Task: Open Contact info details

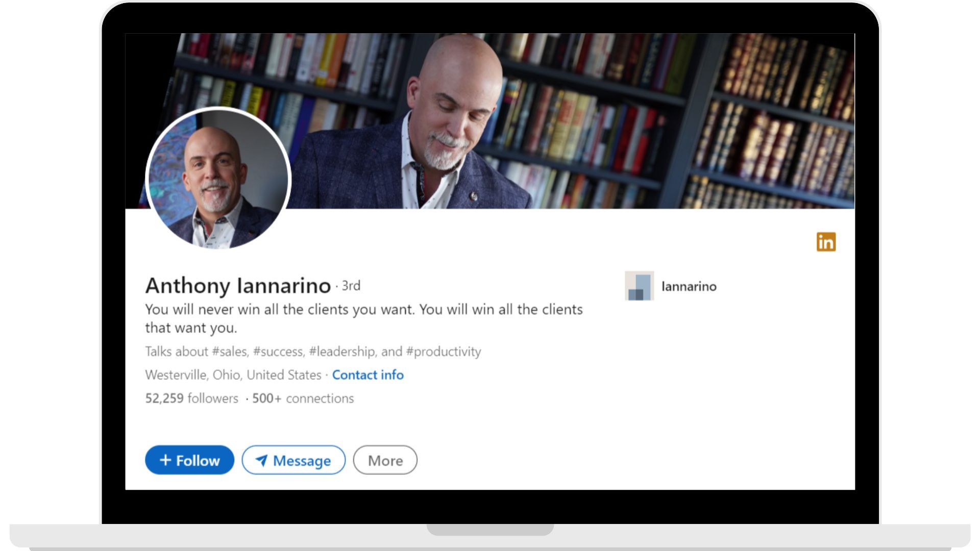Action: [368, 375]
